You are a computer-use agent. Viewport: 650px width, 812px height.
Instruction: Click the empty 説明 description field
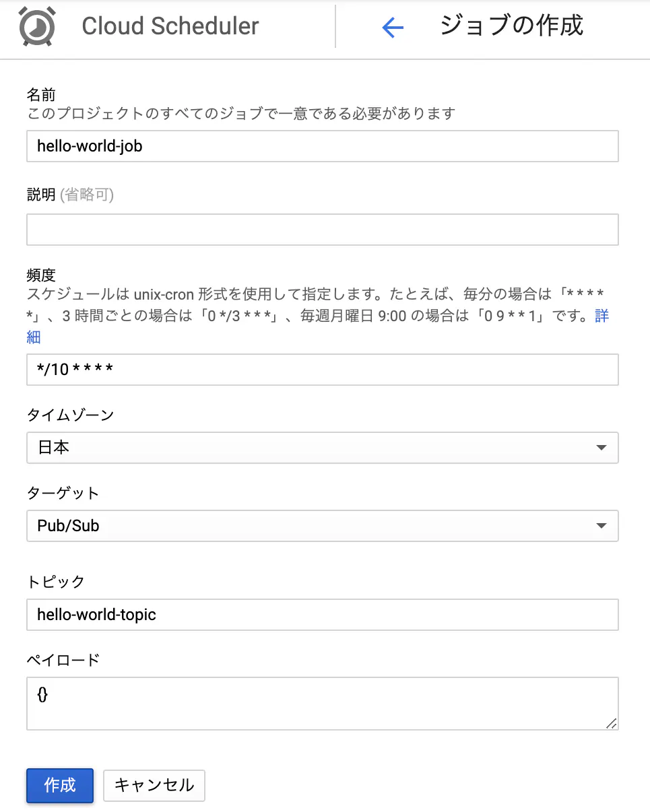pos(322,230)
